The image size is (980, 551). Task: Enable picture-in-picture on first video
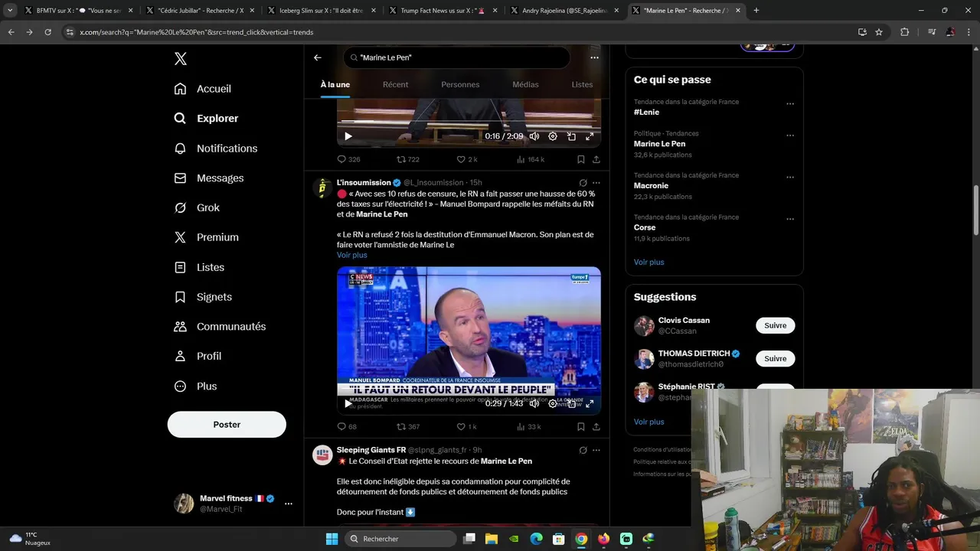pyautogui.click(x=571, y=136)
